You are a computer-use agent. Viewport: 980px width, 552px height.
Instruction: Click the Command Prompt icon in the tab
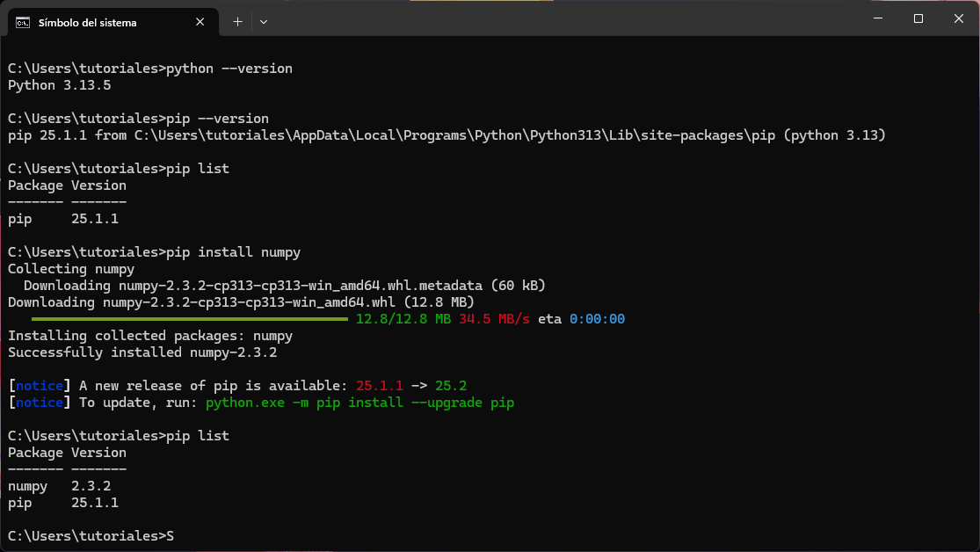click(24, 22)
